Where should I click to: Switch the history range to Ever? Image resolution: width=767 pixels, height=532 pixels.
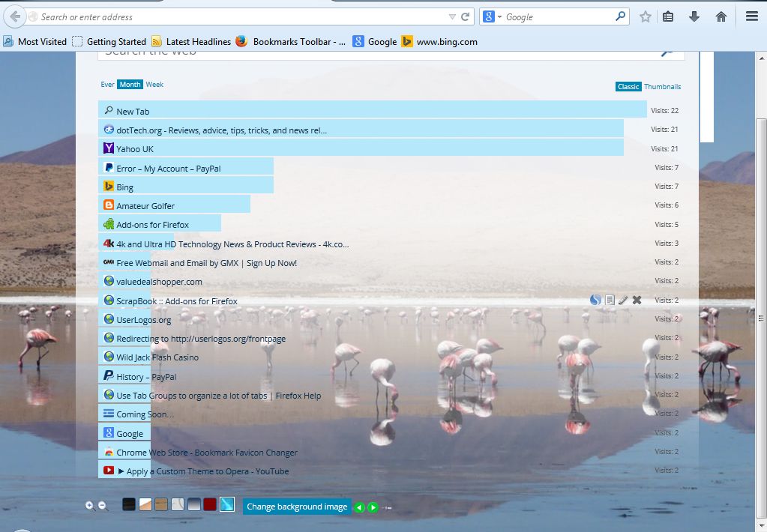click(107, 84)
